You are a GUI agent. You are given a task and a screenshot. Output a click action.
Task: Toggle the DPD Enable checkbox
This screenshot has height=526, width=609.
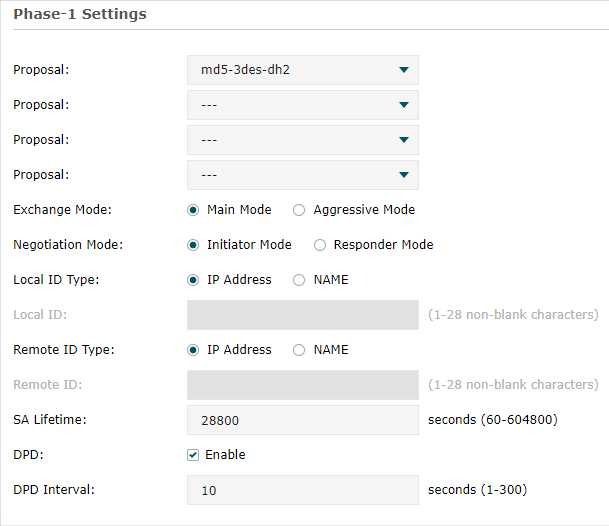tap(193, 455)
